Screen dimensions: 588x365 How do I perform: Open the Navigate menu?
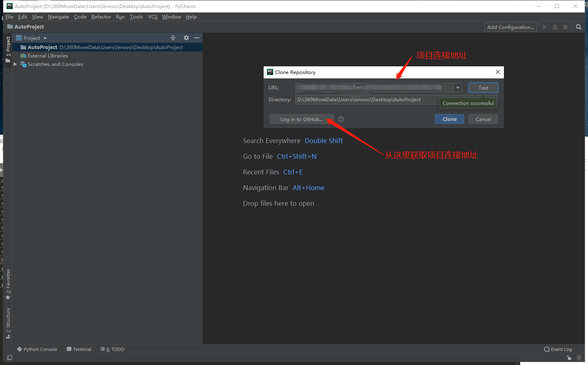point(58,17)
